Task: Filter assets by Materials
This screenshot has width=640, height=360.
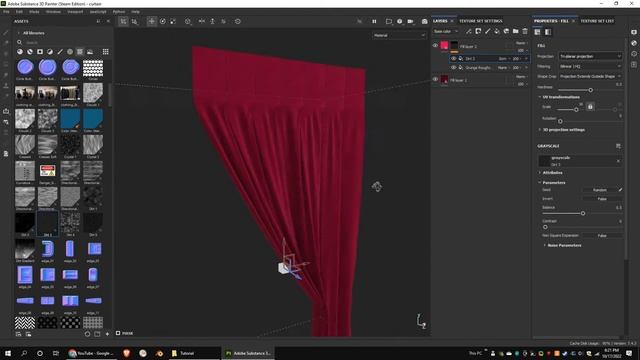Action: pos(20,52)
